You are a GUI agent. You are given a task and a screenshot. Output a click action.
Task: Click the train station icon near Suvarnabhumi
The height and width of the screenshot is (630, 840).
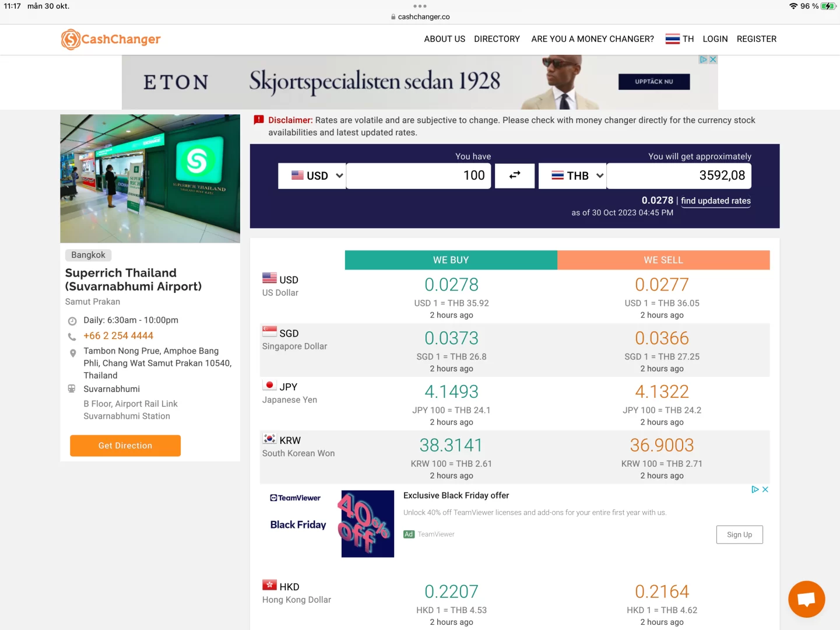[x=72, y=389]
